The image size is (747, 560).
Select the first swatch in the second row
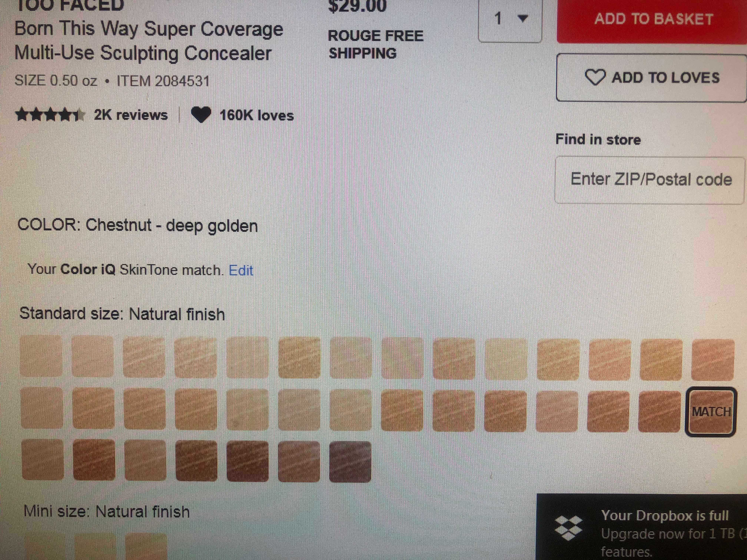coord(42,408)
